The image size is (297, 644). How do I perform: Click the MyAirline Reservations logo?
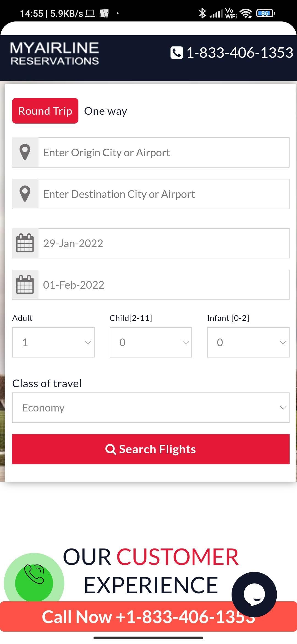click(54, 53)
